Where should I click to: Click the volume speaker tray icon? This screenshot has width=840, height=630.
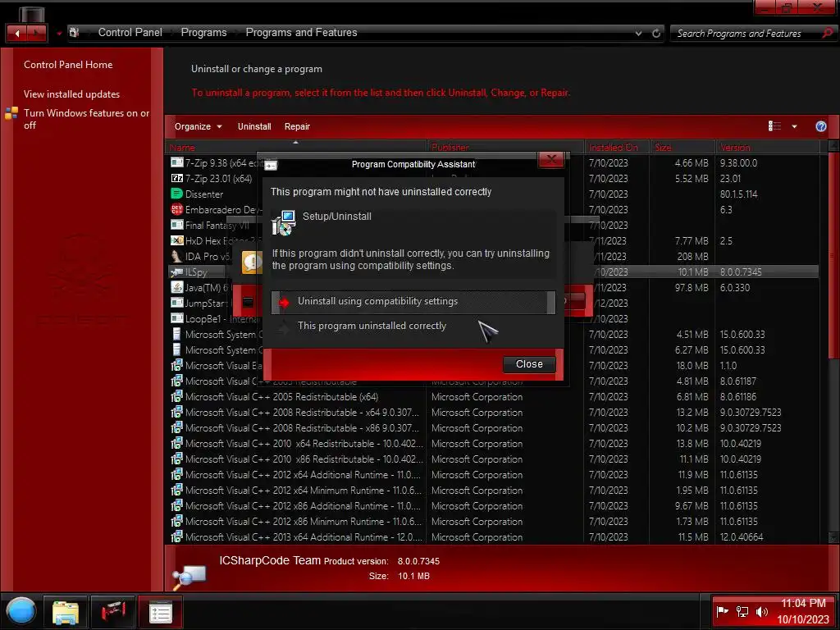761,611
